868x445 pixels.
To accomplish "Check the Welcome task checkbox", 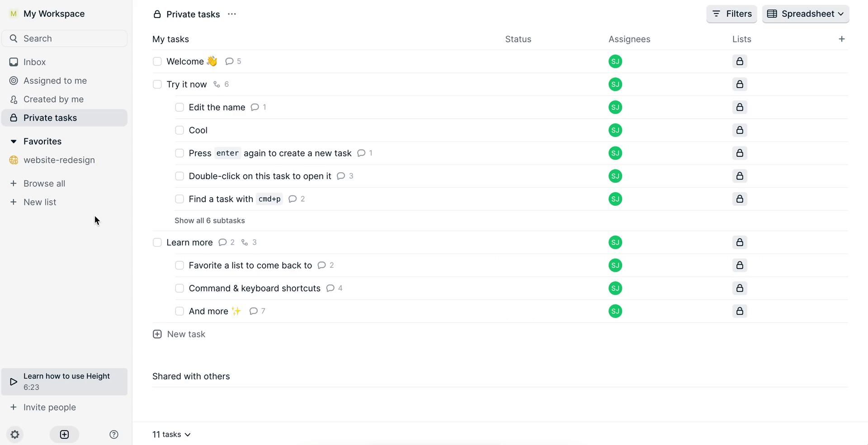I will [157, 62].
